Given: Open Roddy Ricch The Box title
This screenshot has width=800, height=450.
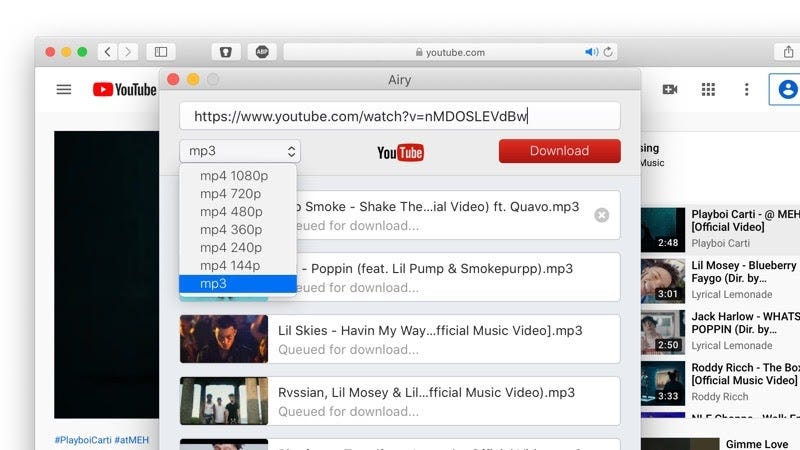Looking at the screenshot, I should point(745,373).
